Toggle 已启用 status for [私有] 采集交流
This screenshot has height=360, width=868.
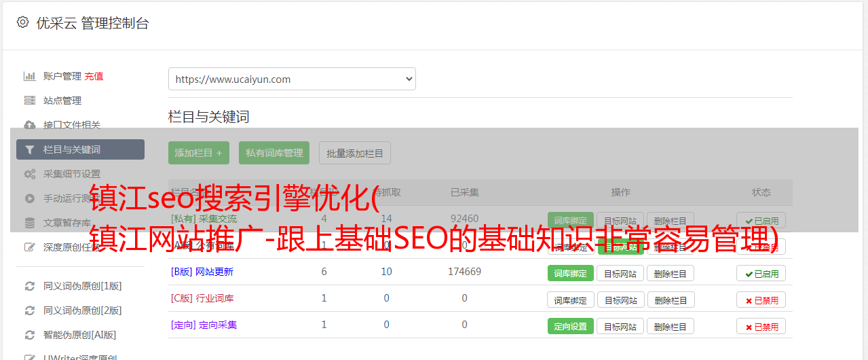pyautogui.click(x=761, y=221)
